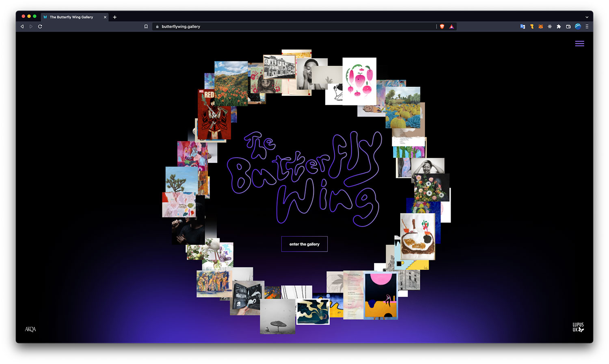Open the browser main menu icon
The width and height of the screenshot is (609, 364).
(x=587, y=26)
